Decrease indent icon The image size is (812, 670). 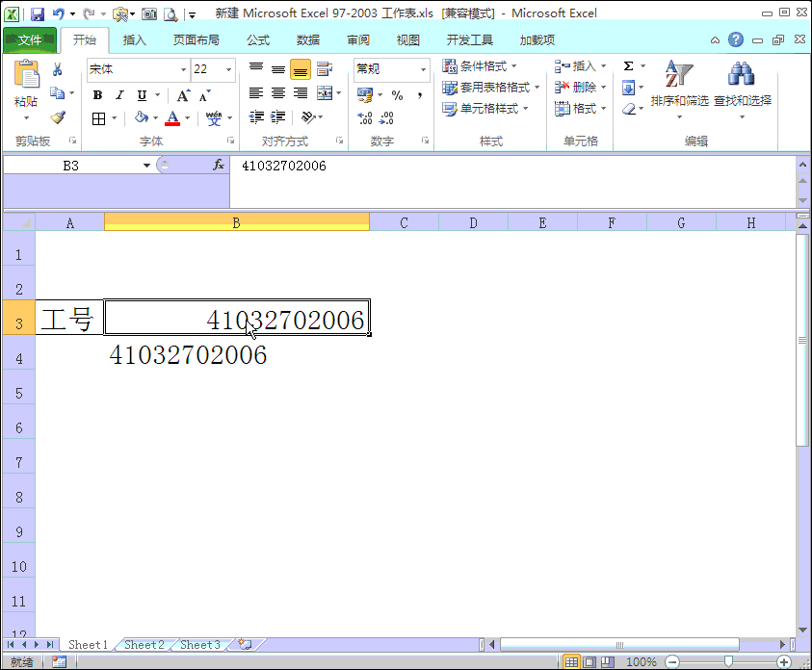pyautogui.click(x=256, y=117)
